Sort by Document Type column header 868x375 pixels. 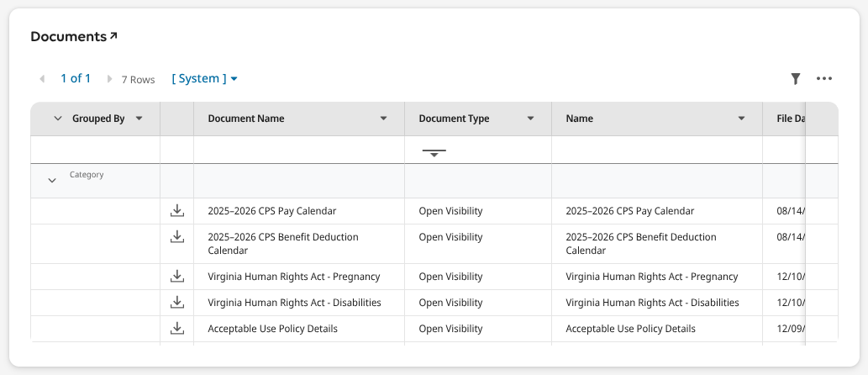coord(454,119)
